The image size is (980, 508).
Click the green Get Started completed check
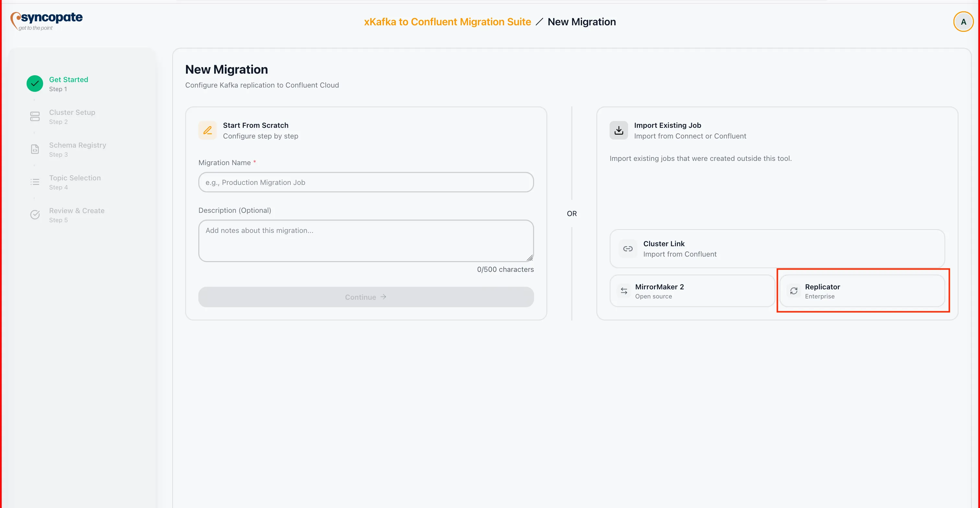click(35, 83)
